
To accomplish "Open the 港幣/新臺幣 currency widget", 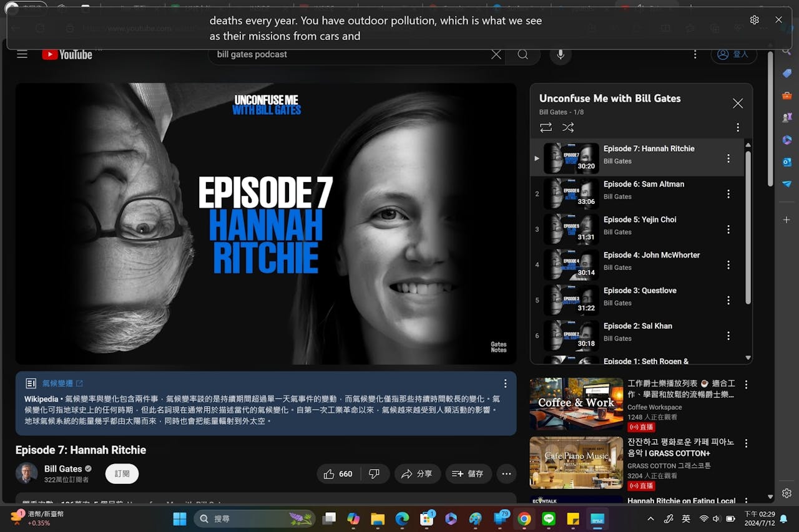I will [37, 518].
